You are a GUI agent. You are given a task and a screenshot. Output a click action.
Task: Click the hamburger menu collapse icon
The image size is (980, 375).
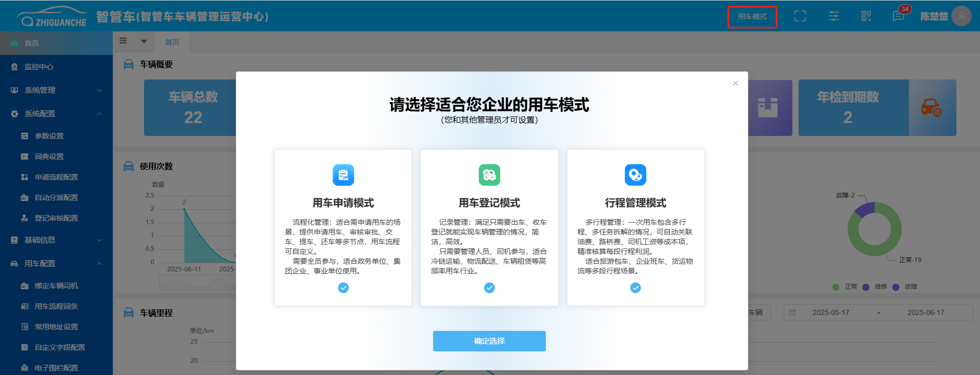123,41
